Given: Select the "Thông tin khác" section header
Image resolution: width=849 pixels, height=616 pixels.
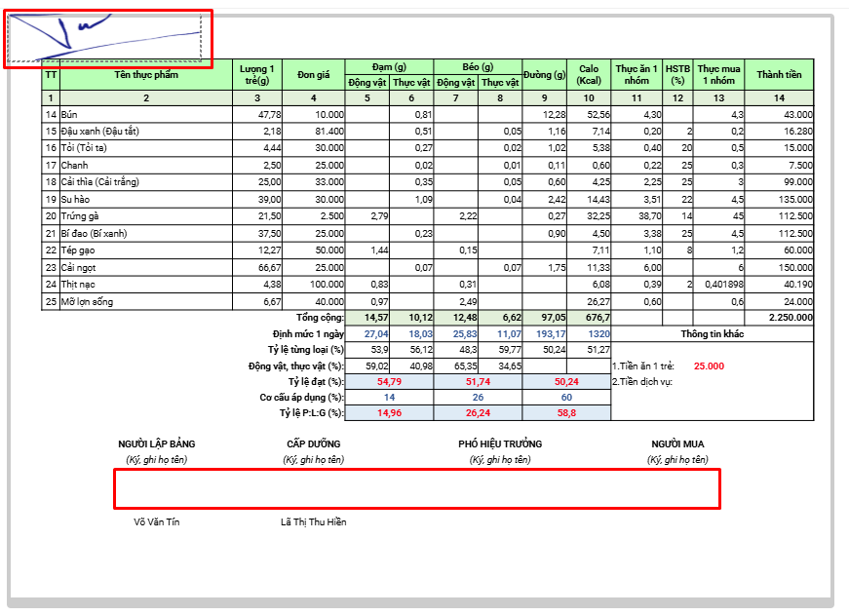Looking at the screenshot, I should pos(713,333).
